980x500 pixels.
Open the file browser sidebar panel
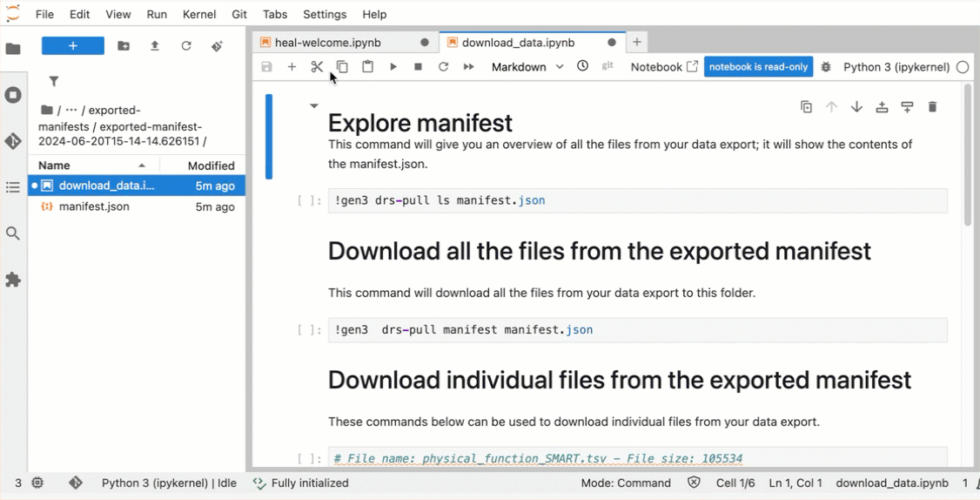13,49
